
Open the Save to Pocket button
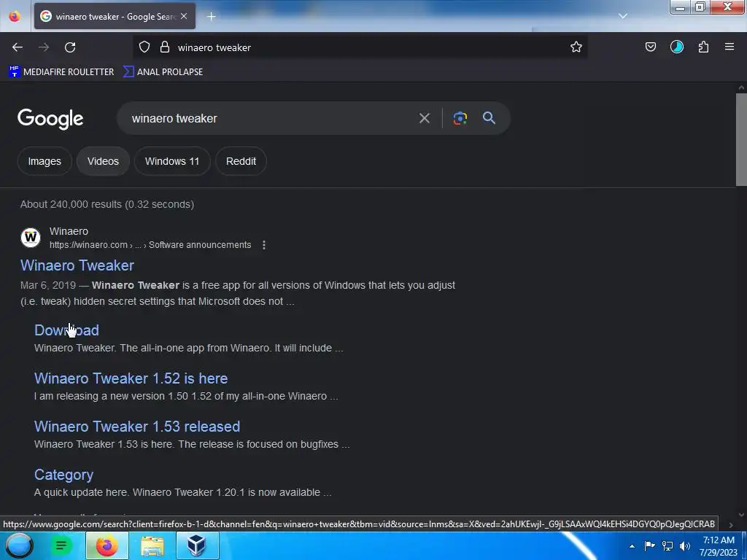(650, 47)
